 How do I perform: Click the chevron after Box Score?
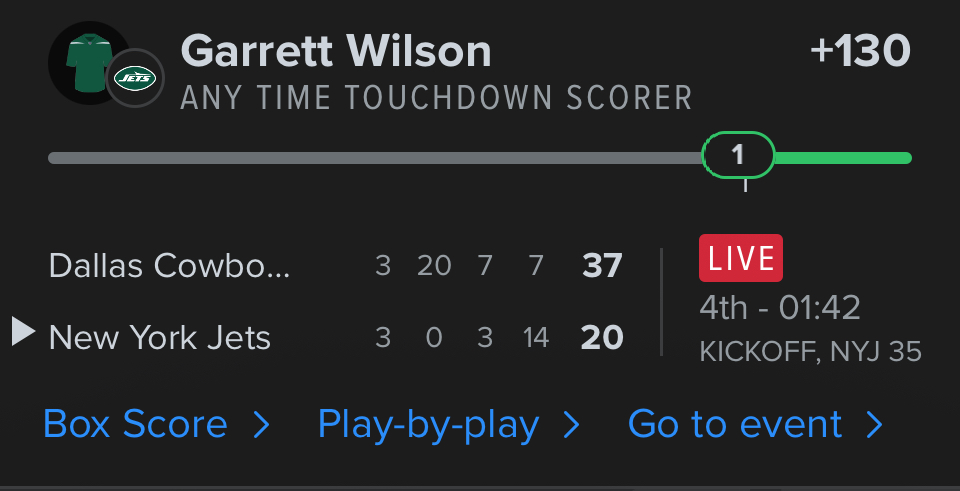[x=262, y=425]
